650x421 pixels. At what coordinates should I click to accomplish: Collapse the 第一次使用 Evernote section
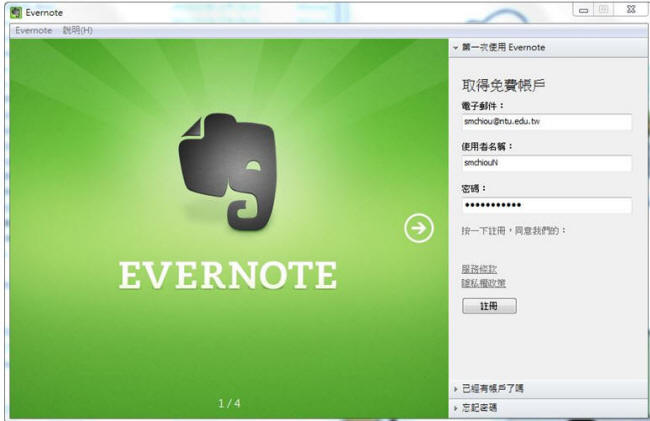click(549, 48)
